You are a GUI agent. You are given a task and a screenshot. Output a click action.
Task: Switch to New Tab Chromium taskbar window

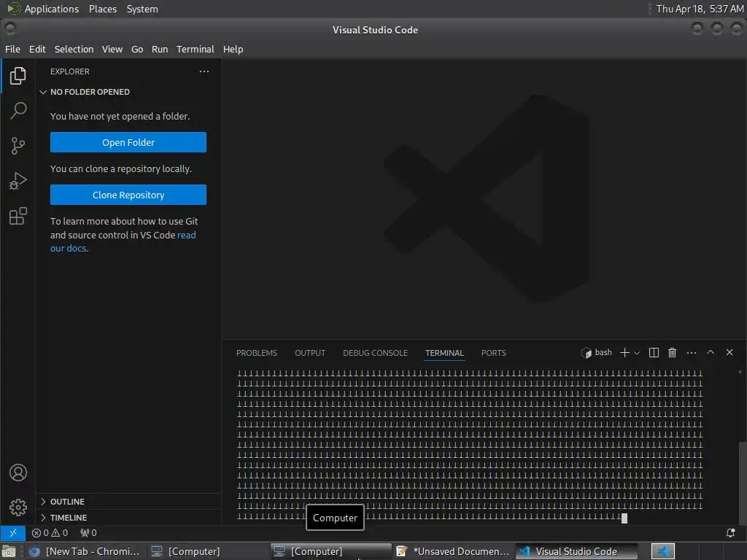(85, 551)
